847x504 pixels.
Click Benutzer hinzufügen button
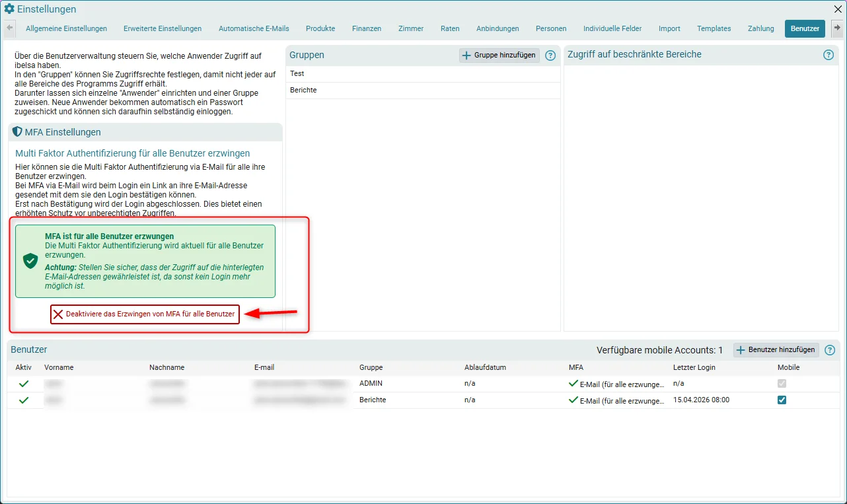click(x=776, y=350)
